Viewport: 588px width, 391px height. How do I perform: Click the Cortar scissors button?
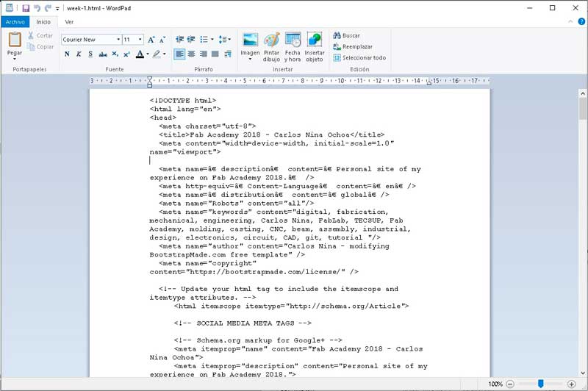(x=40, y=35)
